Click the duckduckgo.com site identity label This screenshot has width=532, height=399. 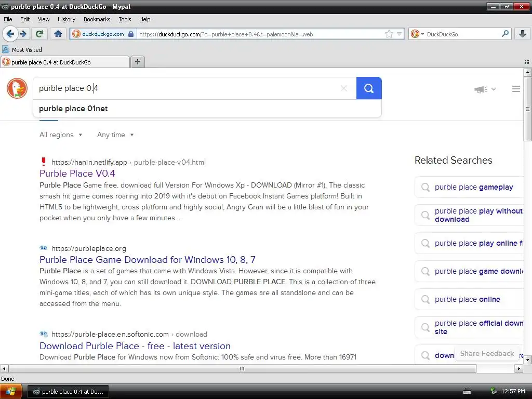tap(103, 34)
